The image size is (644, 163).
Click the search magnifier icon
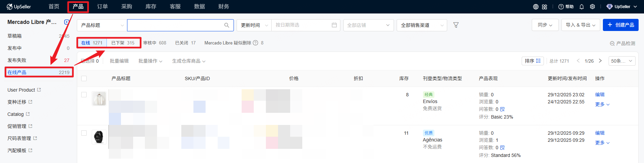point(226,25)
